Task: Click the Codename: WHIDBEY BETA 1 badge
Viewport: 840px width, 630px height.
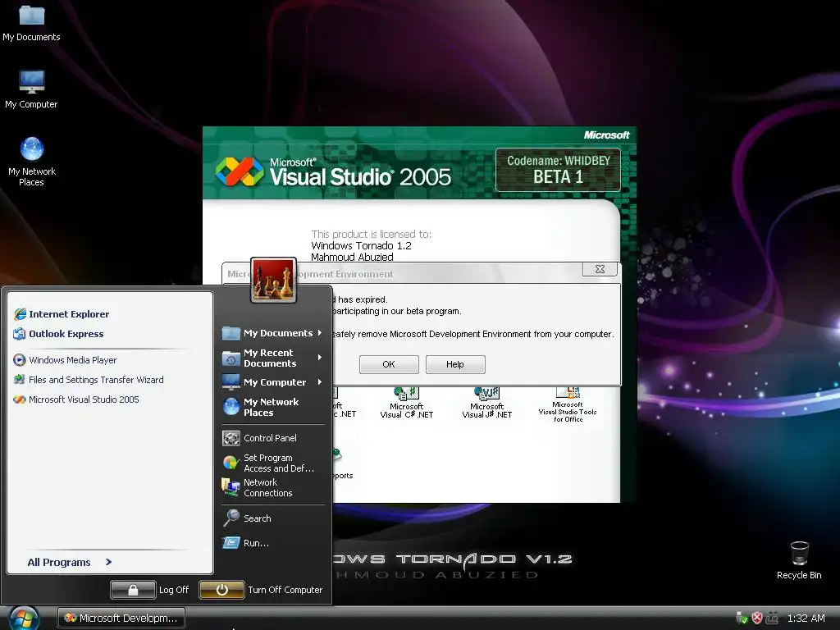Action: tap(558, 170)
